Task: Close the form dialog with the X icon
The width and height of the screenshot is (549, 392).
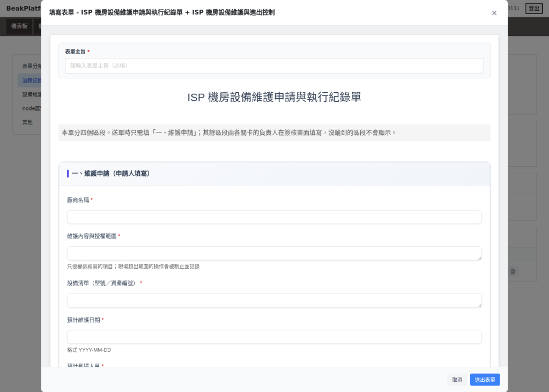Action: (494, 13)
